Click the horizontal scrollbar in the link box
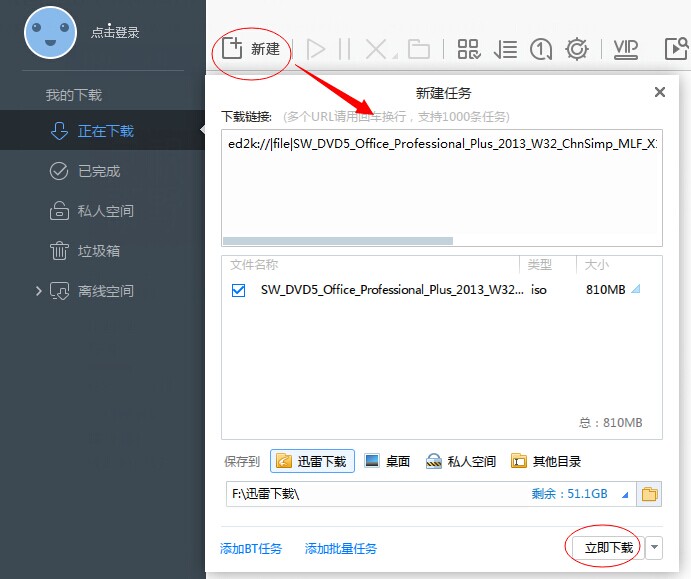691x579 pixels. [x=338, y=241]
